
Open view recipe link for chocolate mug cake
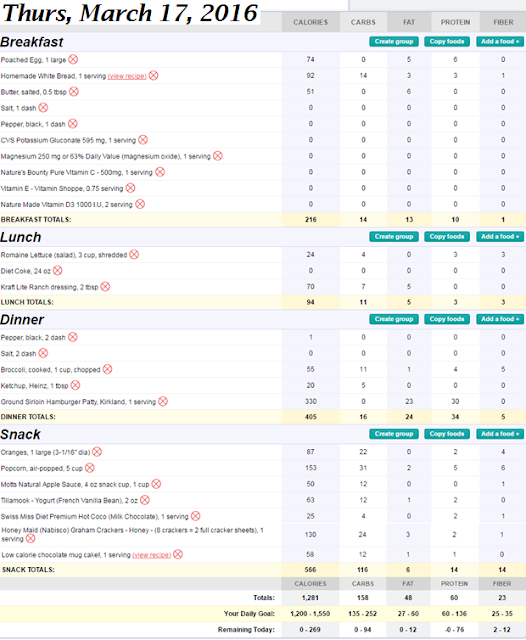pos(151,555)
